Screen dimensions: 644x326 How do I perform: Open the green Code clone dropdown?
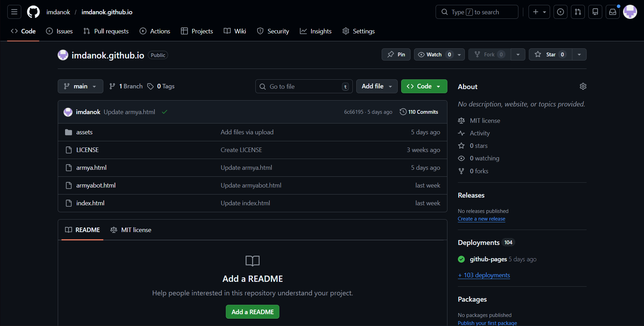tap(424, 86)
